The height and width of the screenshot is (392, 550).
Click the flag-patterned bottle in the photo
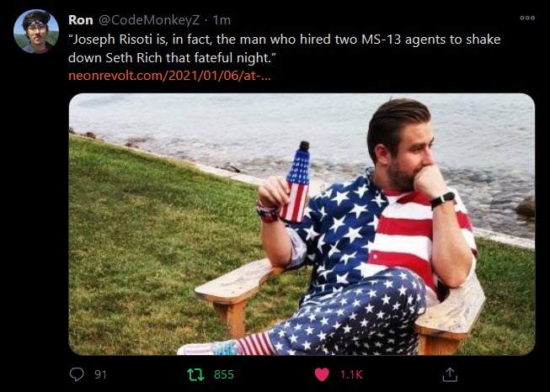296,183
